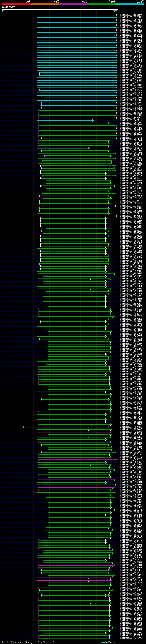146x644 pixels.
Task: Open hit UniRef100_B9GZP7
Action: coord(131,15)
